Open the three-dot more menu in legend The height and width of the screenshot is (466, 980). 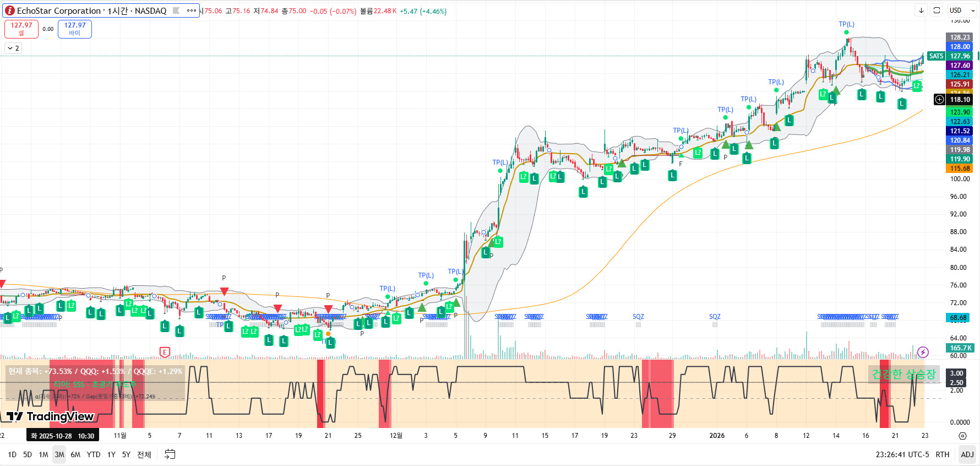192,10
